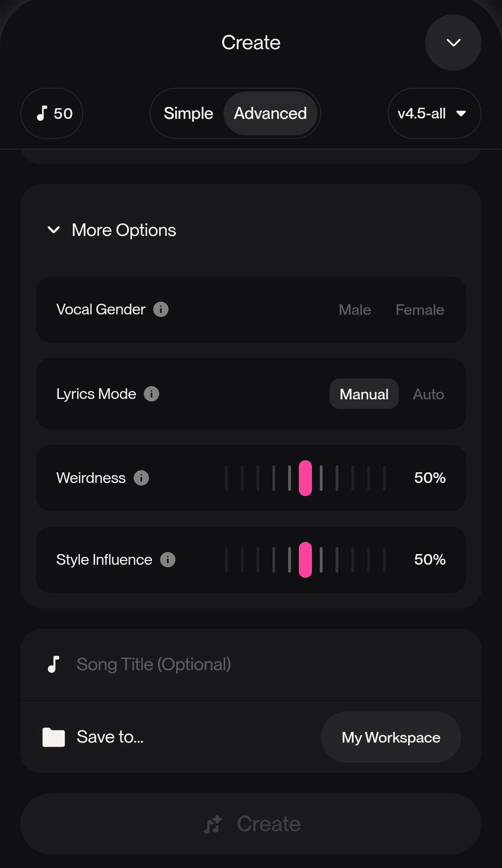Screen dimensions: 502x868
Task: Switch Lyrics Mode to Auto
Action: [428, 394]
